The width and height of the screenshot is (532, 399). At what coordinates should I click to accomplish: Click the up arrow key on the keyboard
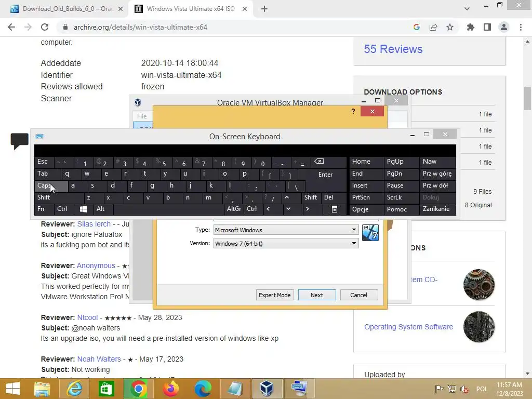point(287,197)
